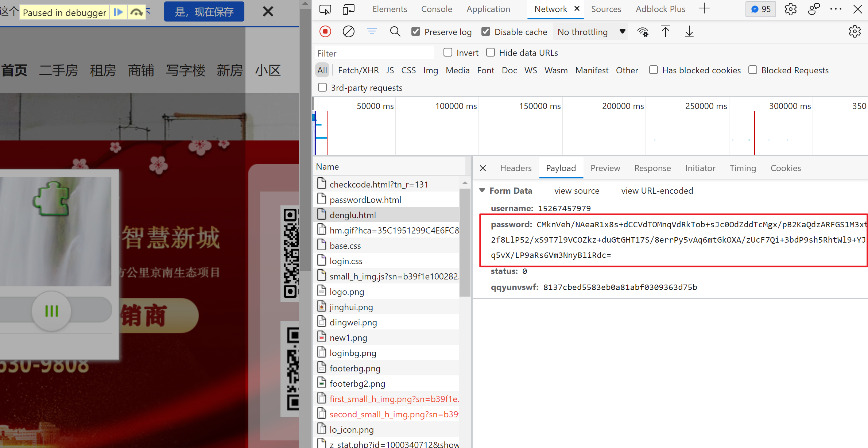Collapse the Form Data section
The height and width of the screenshot is (448, 868).
click(482, 190)
